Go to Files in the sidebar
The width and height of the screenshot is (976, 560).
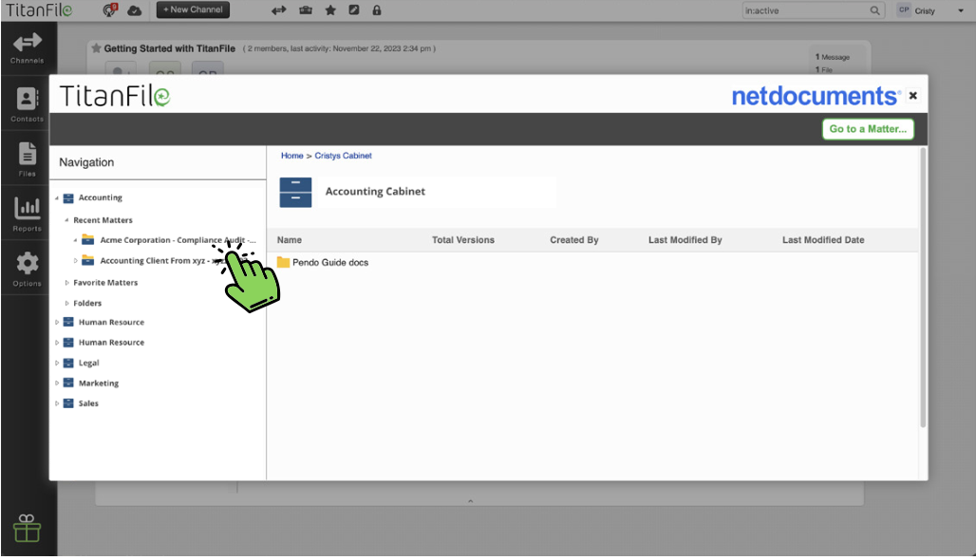click(x=28, y=159)
